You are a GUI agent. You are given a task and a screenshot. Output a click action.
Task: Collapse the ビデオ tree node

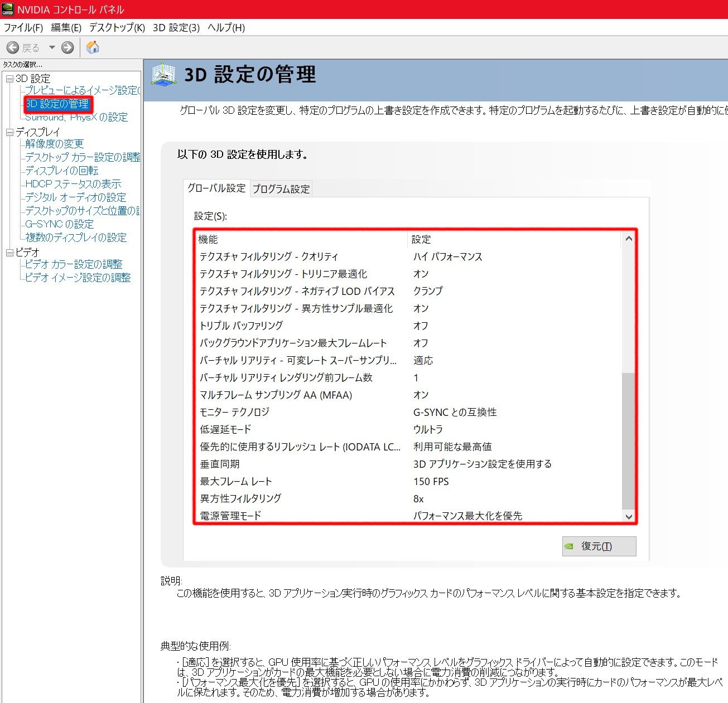coord(9,253)
